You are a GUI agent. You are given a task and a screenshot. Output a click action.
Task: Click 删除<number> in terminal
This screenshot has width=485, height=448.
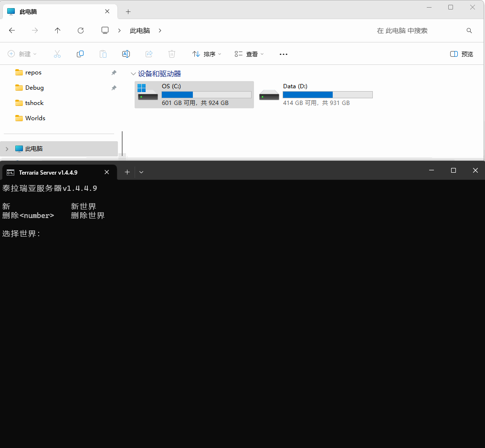pyautogui.click(x=28, y=216)
